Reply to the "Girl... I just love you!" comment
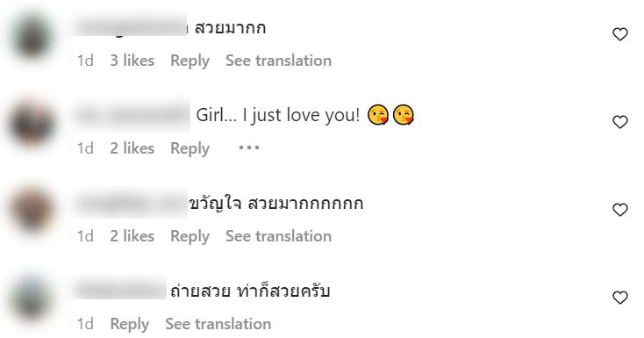Viewport: 644px width, 338px height. (190, 148)
